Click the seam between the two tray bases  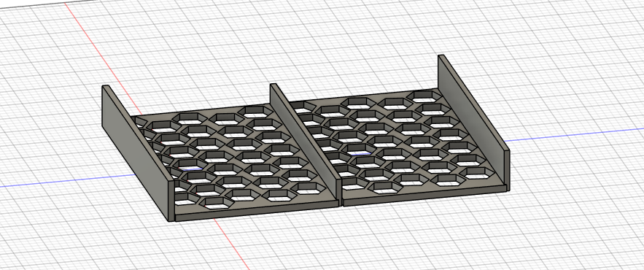click(341, 202)
